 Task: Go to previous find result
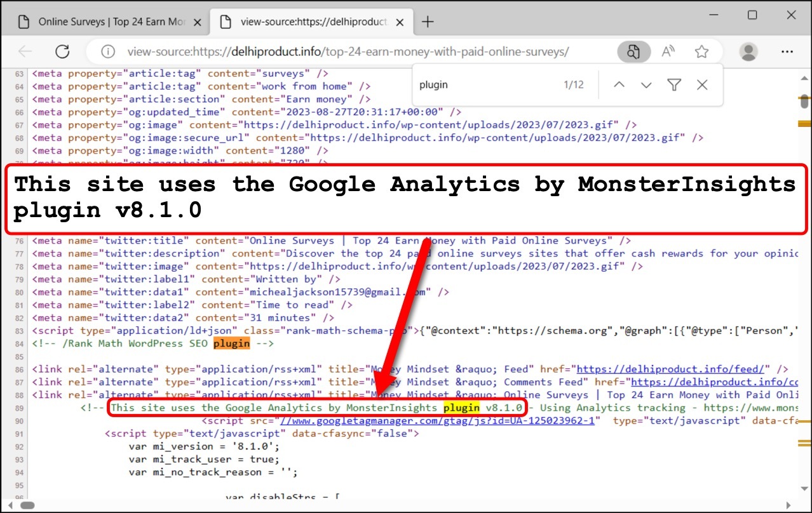[619, 85]
